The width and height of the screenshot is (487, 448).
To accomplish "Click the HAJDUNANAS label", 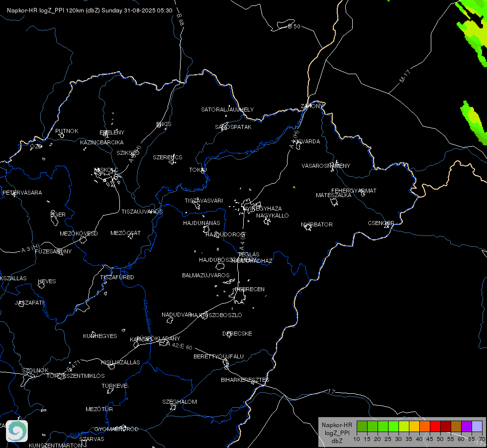I will [201, 223].
